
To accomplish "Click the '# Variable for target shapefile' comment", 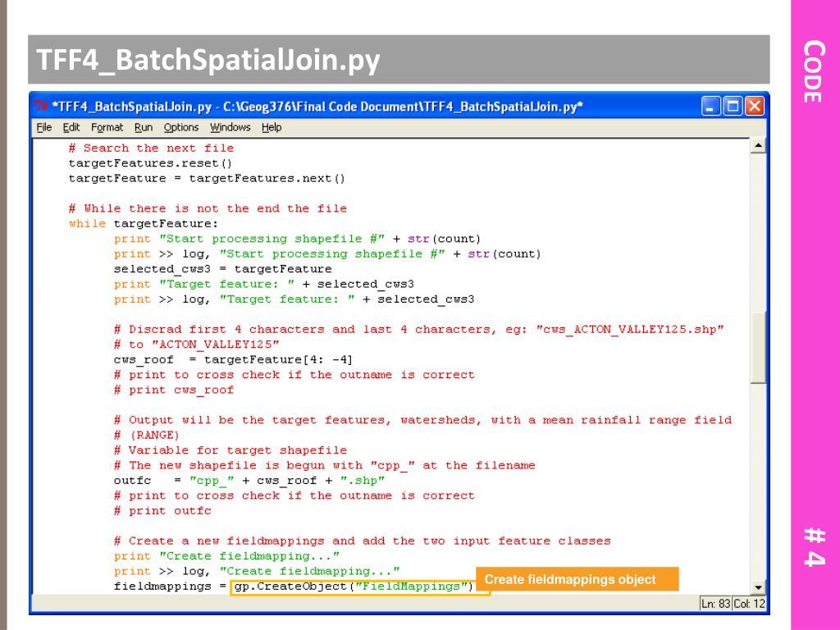I will (231, 450).
